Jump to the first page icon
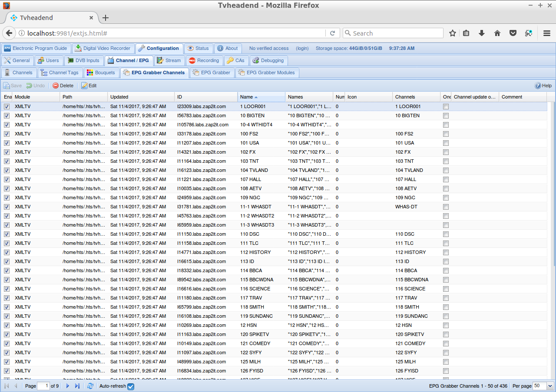Screen dimensions: 556x392 tap(6, 385)
